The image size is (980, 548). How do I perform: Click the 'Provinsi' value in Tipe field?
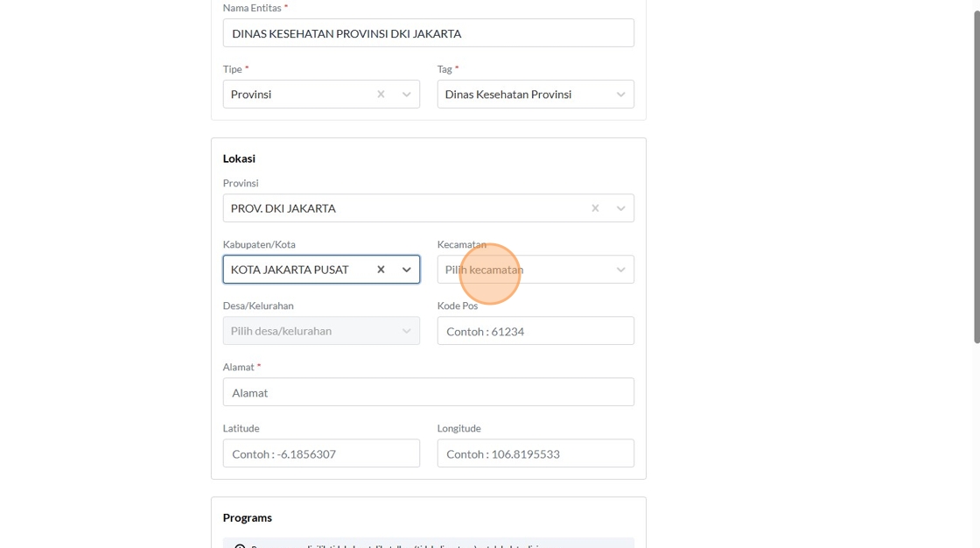pyautogui.click(x=251, y=95)
